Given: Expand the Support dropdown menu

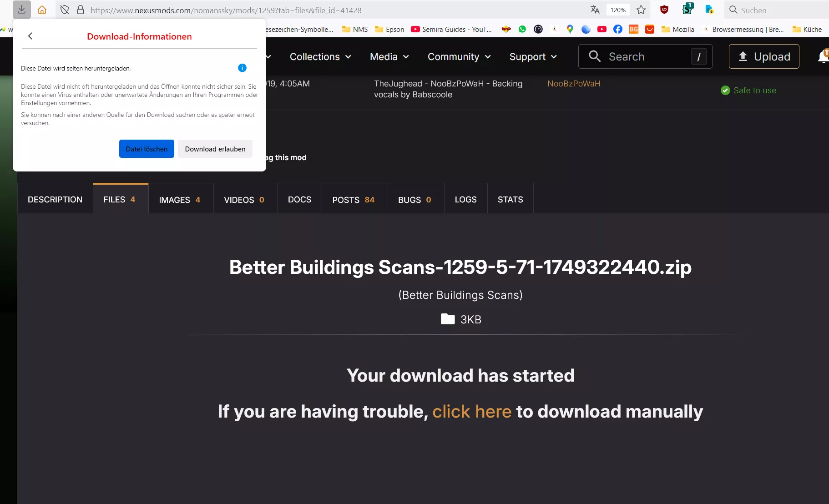Looking at the screenshot, I should 533,56.
